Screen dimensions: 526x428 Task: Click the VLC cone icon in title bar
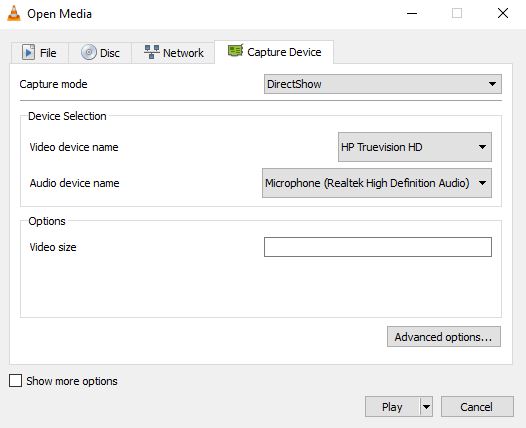click(x=14, y=14)
